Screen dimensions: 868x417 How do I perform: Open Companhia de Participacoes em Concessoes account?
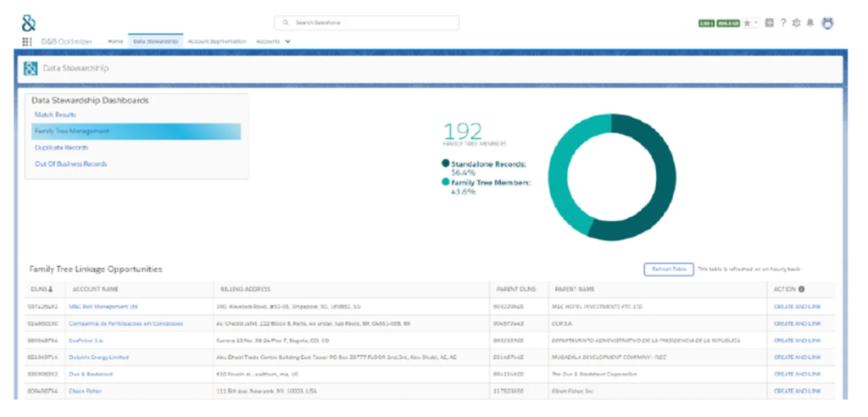coord(125,324)
